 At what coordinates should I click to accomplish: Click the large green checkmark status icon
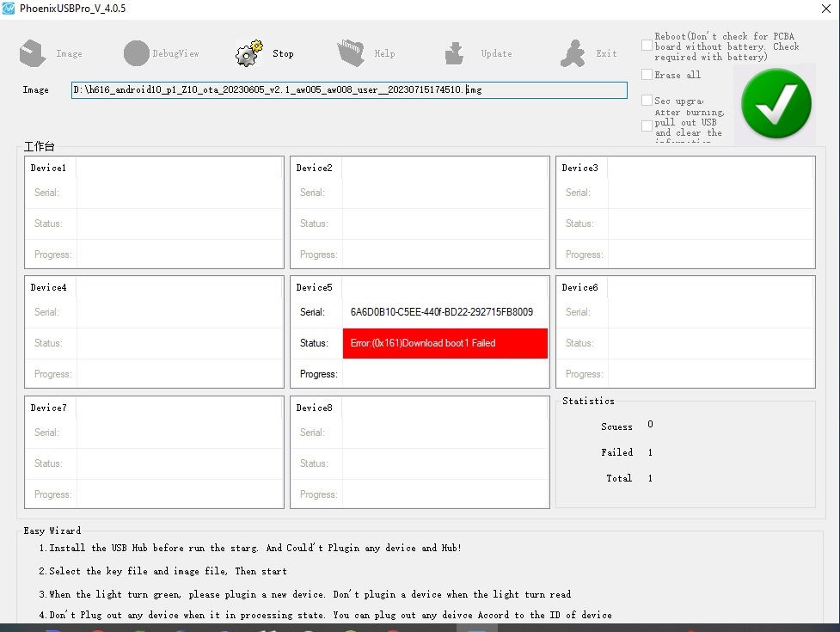point(776,103)
